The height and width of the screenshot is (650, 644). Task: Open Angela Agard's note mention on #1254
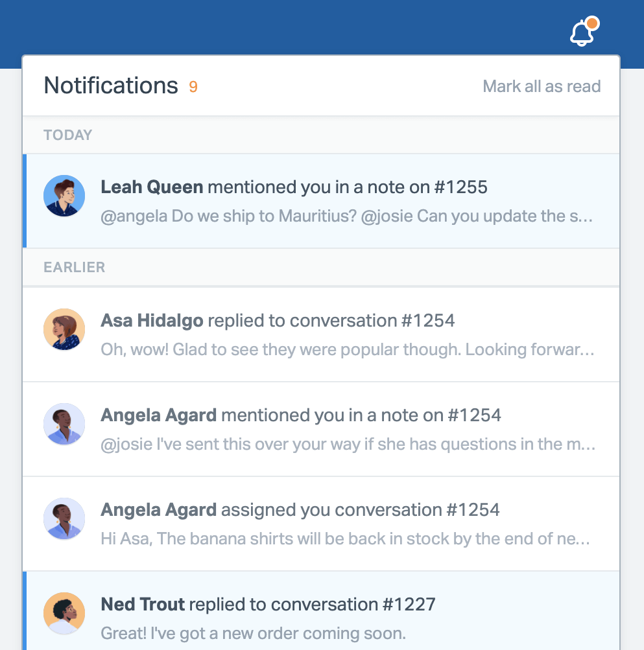coord(301,415)
